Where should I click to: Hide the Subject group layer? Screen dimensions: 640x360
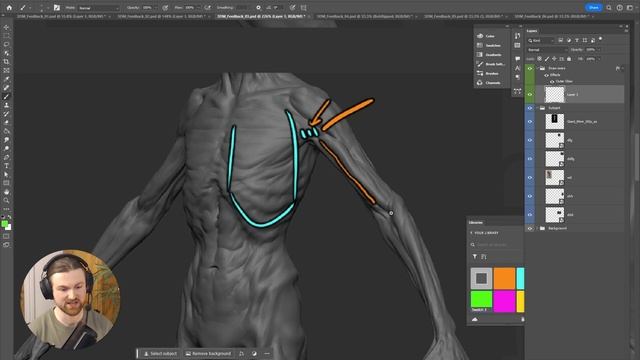coord(530,108)
